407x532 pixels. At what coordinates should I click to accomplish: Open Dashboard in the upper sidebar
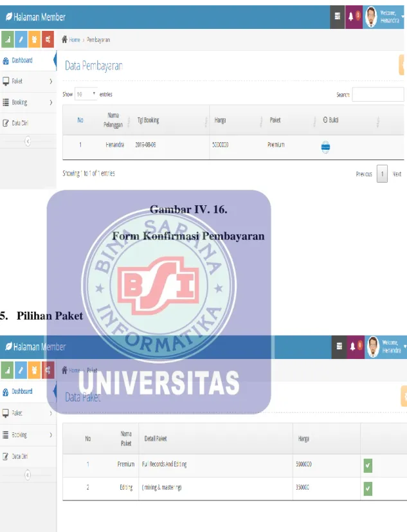click(x=28, y=60)
